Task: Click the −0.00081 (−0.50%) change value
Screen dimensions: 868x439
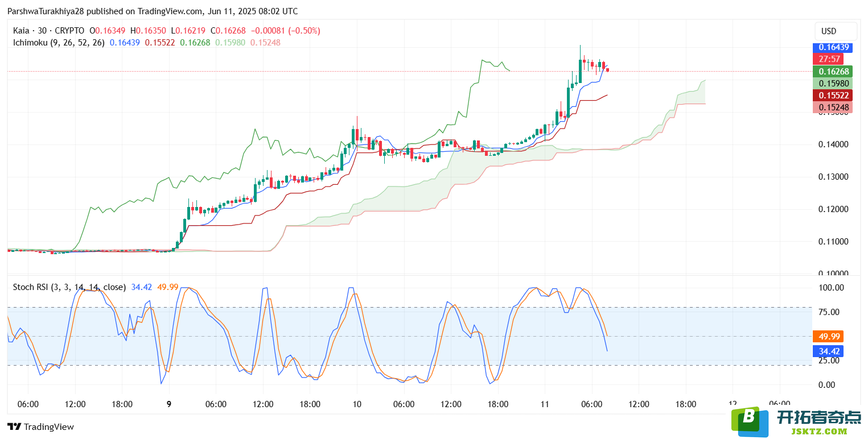Action: pos(285,31)
